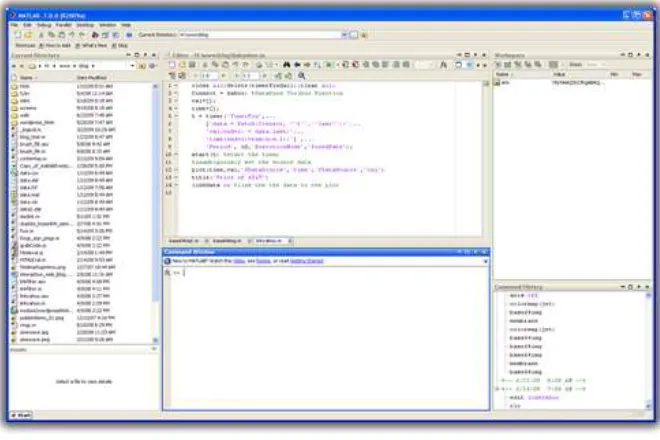Viewport: 660px width, 440px height.
Task: Collapse the file details panel
Action: pyautogui.click(x=154, y=349)
